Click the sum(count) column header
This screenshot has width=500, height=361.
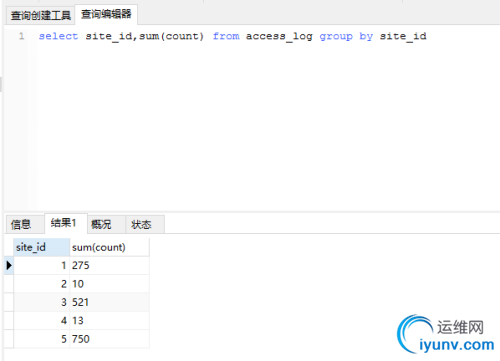[x=110, y=247]
